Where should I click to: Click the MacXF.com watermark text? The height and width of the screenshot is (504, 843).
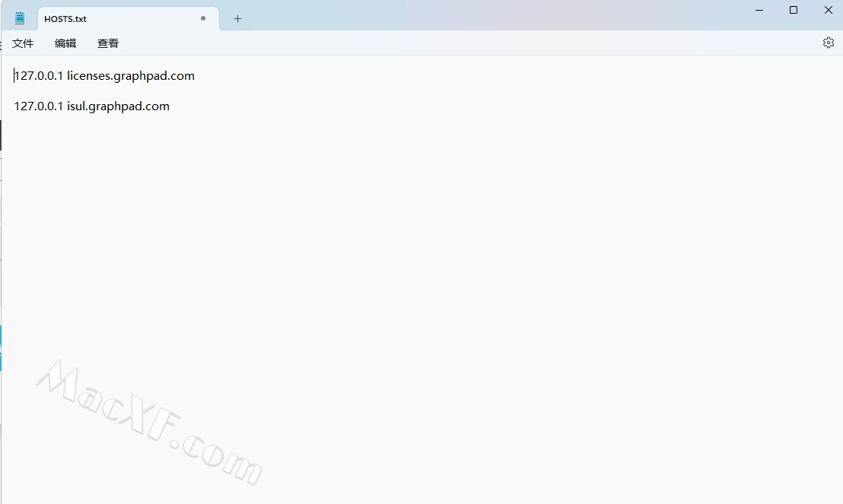click(149, 423)
